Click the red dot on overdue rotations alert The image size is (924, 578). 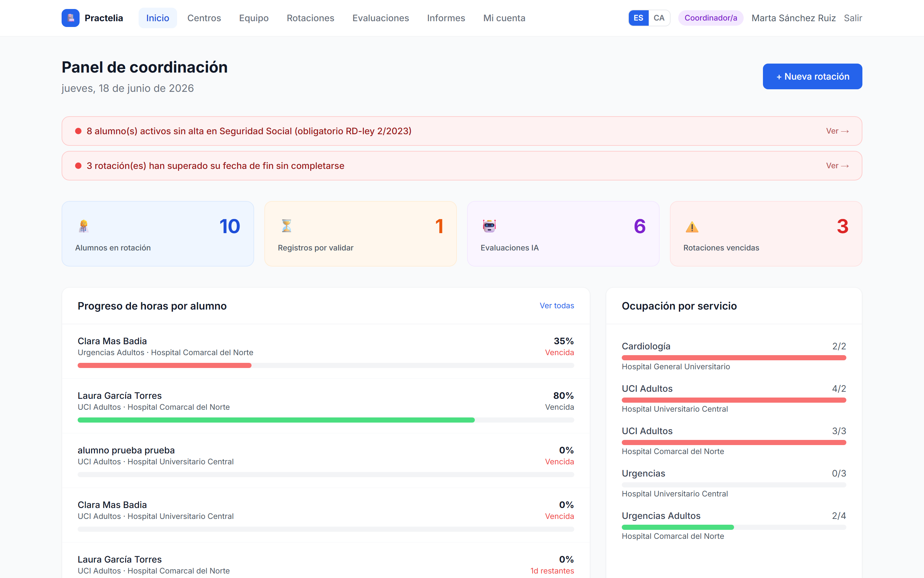[78, 166]
